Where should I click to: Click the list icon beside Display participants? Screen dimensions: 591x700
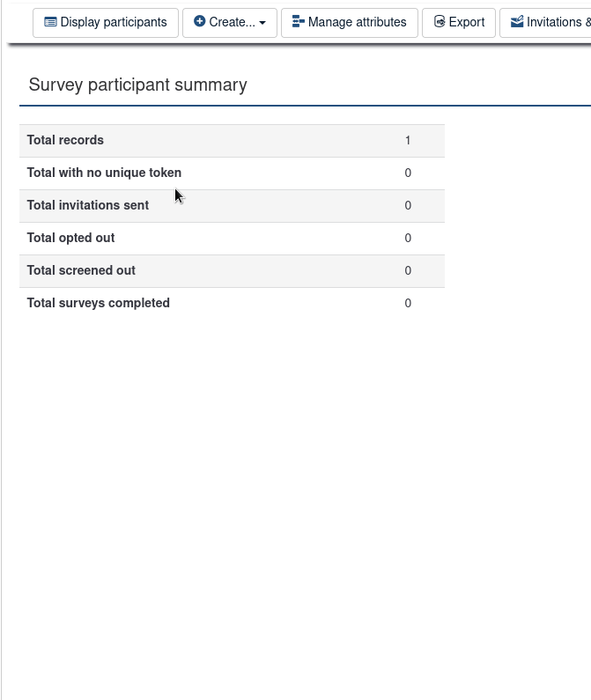(50, 22)
